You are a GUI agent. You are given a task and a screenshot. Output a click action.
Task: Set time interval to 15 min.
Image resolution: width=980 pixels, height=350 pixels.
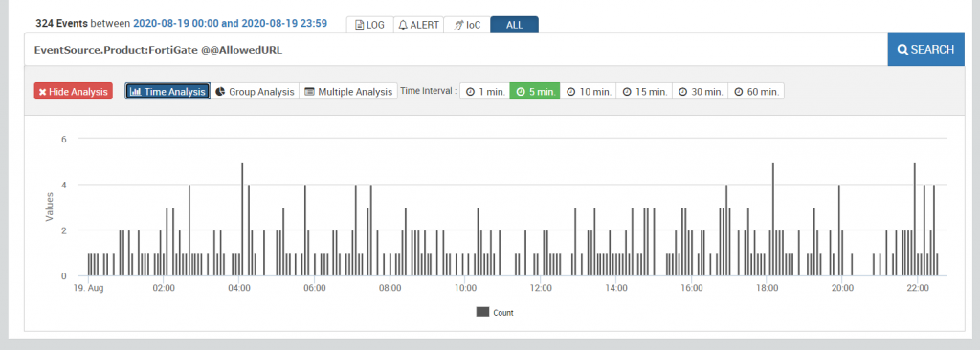(x=644, y=91)
